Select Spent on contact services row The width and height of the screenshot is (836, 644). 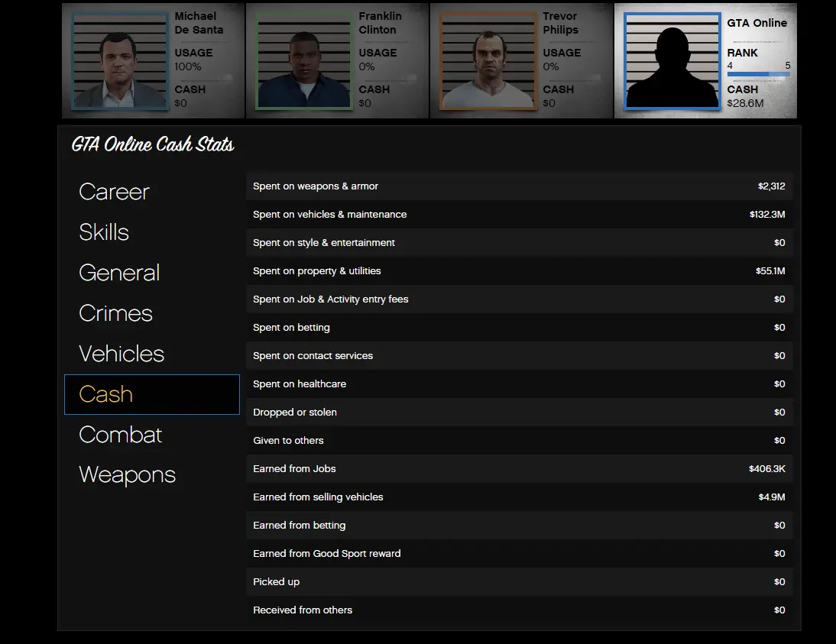pos(520,355)
